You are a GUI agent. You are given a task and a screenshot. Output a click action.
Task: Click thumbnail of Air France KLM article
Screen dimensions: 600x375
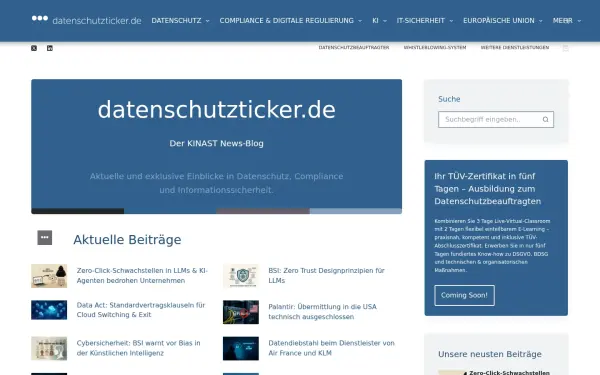tap(241, 348)
